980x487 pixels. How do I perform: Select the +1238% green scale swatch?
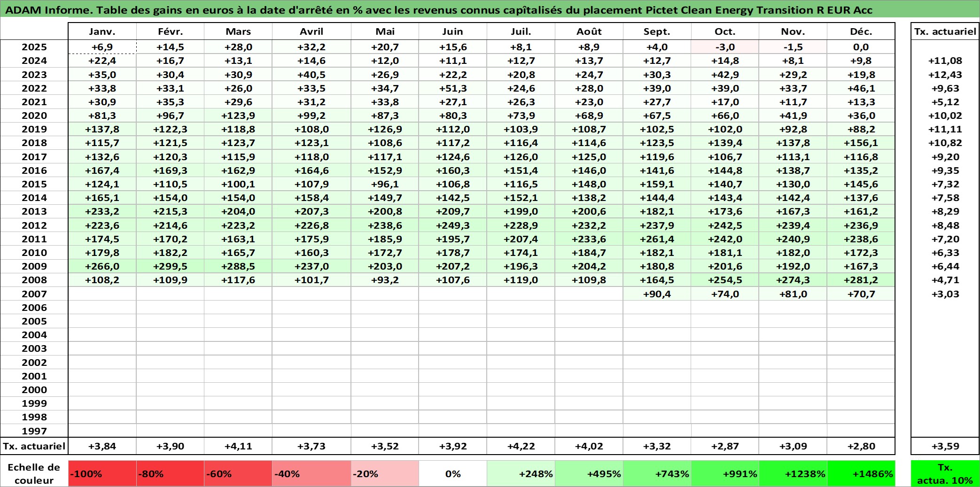pyautogui.click(x=793, y=473)
